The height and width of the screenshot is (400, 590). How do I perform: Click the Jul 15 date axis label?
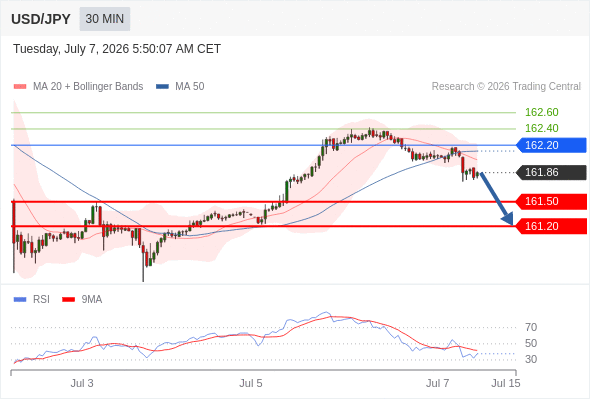(x=506, y=383)
